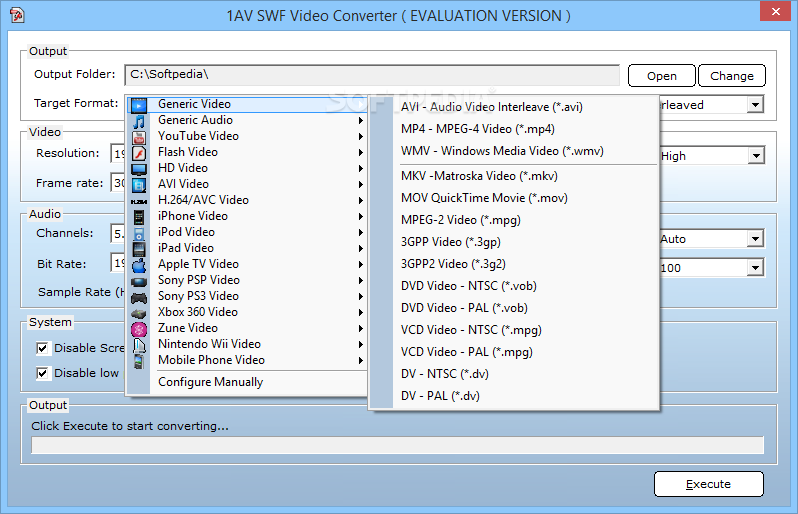This screenshot has height=514, width=798.
Task: Open the High quality dropdown
Action: tap(756, 156)
